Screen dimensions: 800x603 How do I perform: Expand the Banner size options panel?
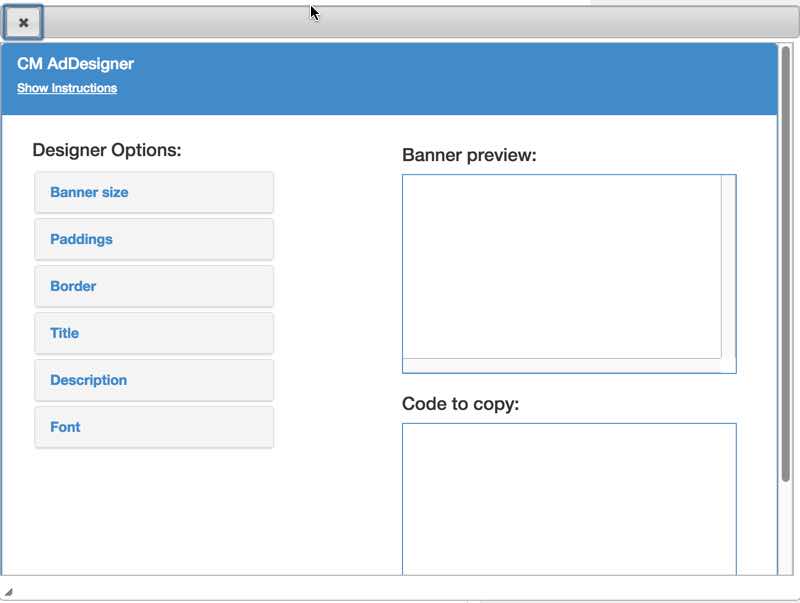(89, 192)
